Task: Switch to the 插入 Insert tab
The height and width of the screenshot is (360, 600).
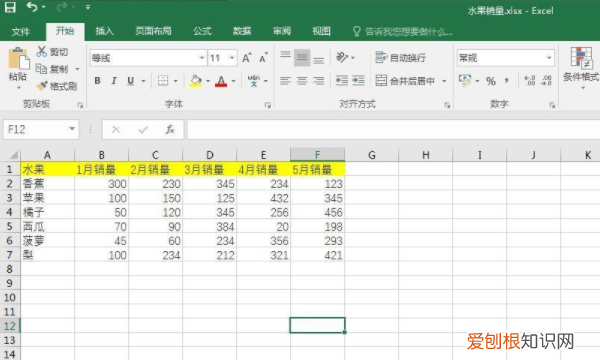Action: coord(104,31)
